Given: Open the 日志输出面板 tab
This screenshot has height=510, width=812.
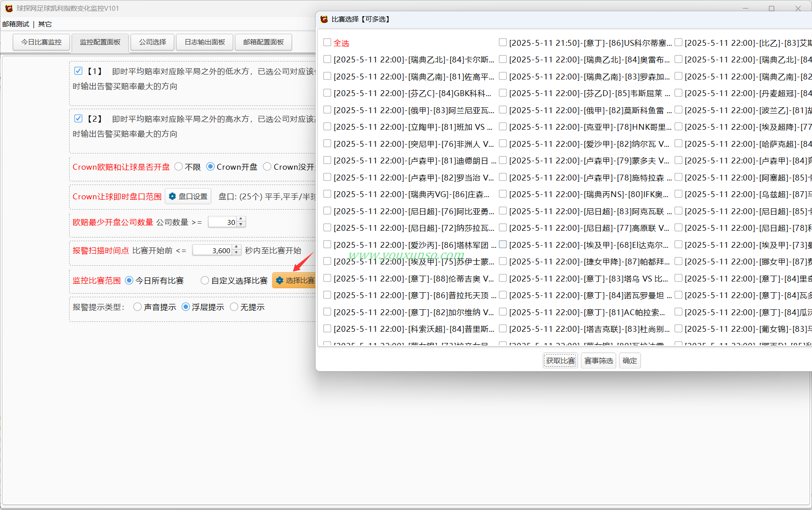Looking at the screenshot, I should [205, 42].
